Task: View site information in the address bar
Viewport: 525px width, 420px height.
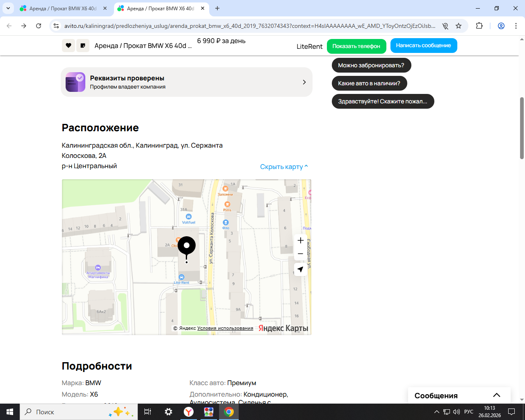Action: [57, 26]
